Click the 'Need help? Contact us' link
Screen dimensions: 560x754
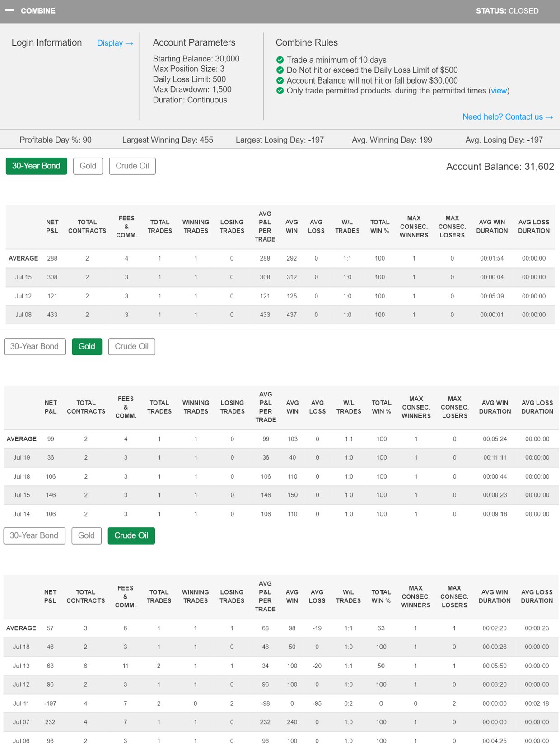502,117
